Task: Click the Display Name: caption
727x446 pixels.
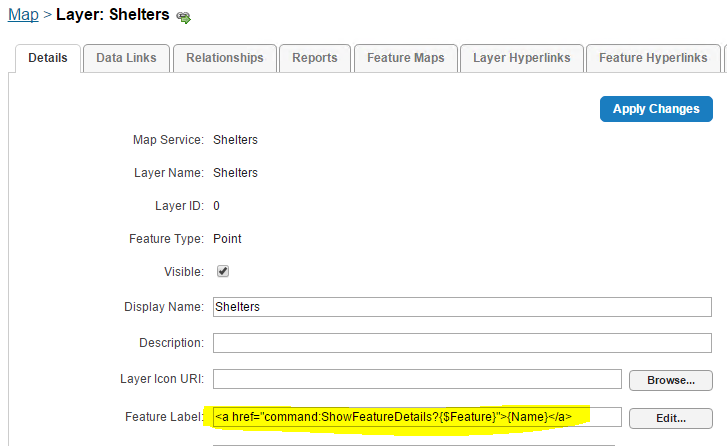Action: coord(164,307)
